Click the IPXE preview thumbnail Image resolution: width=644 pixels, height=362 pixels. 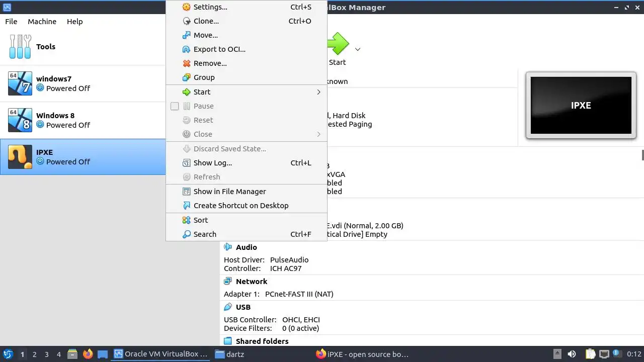pyautogui.click(x=581, y=105)
